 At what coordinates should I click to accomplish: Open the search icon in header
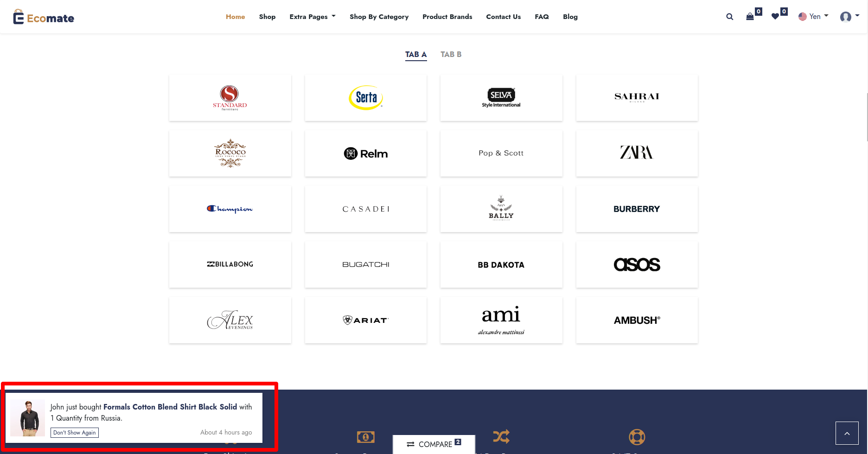[x=730, y=17]
